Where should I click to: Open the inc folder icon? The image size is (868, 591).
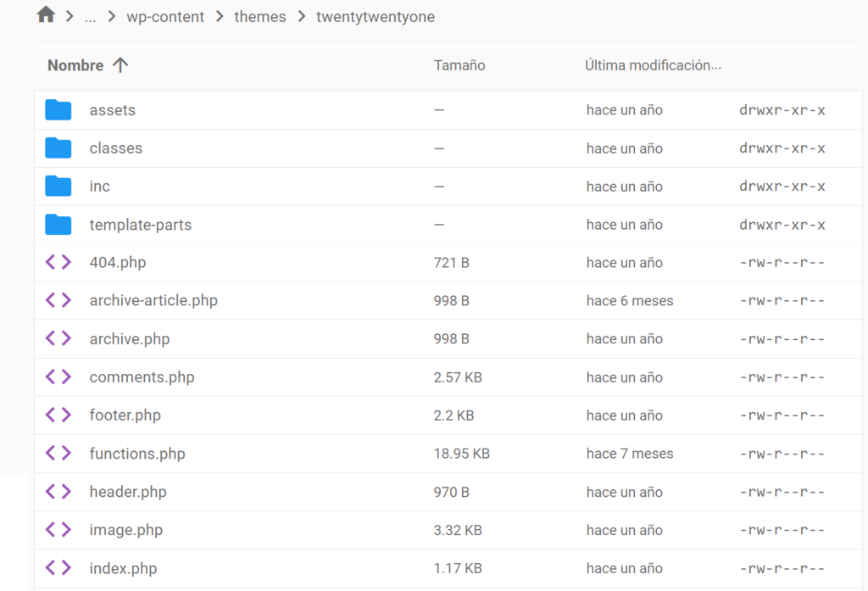58,186
